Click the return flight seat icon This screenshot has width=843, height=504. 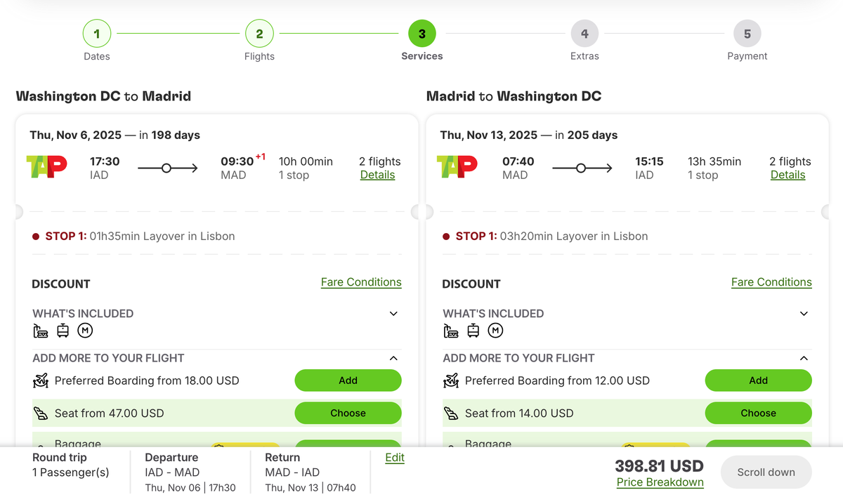[x=451, y=413]
